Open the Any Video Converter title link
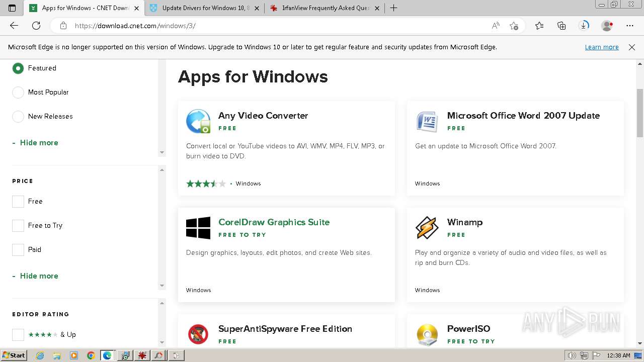Viewport: 644px width, 362px height. pos(263,116)
